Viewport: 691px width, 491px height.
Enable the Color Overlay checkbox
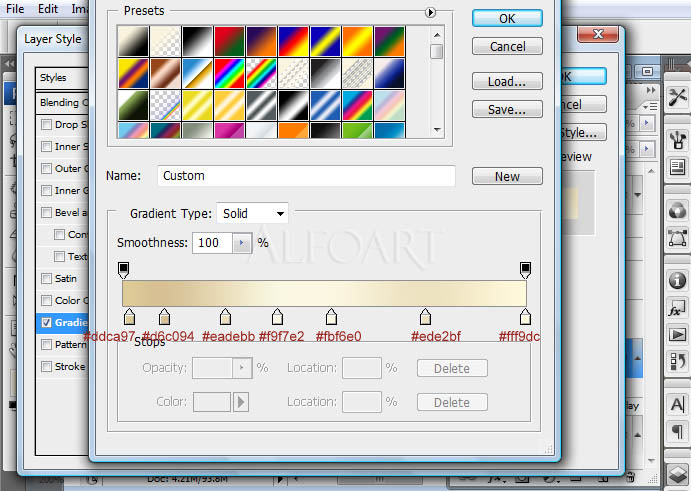[x=46, y=301]
